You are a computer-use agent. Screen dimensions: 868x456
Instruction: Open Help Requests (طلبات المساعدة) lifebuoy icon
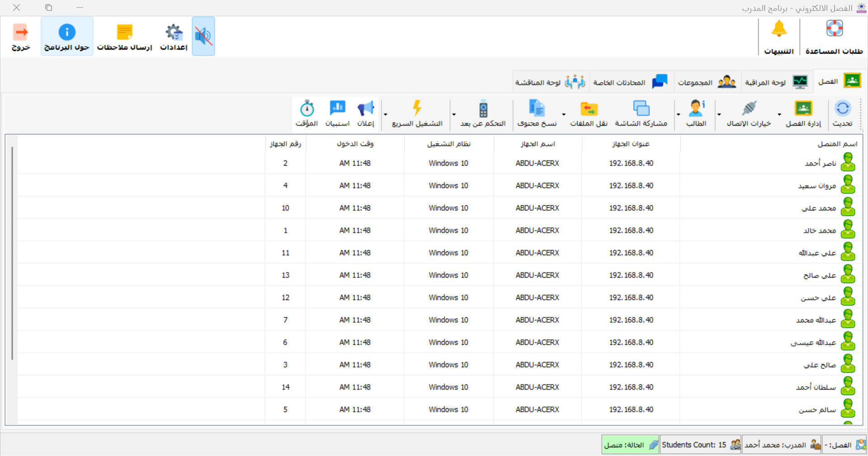click(834, 36)
